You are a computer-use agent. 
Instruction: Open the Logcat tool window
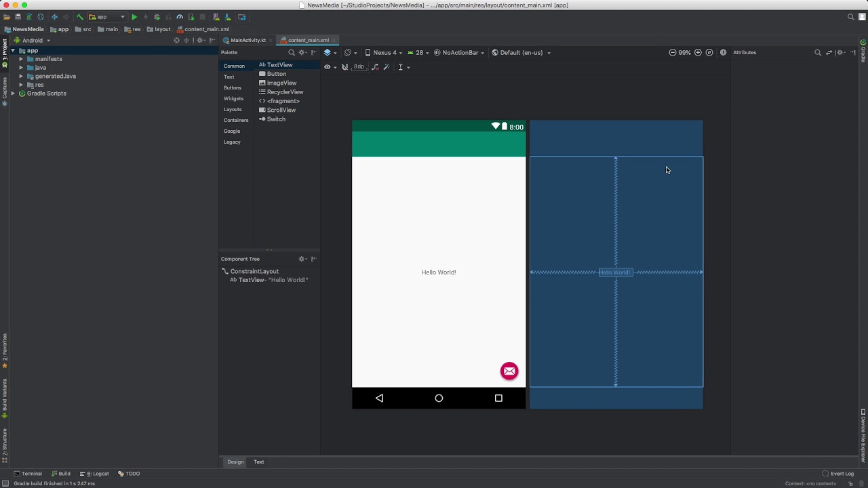[94, 474]
